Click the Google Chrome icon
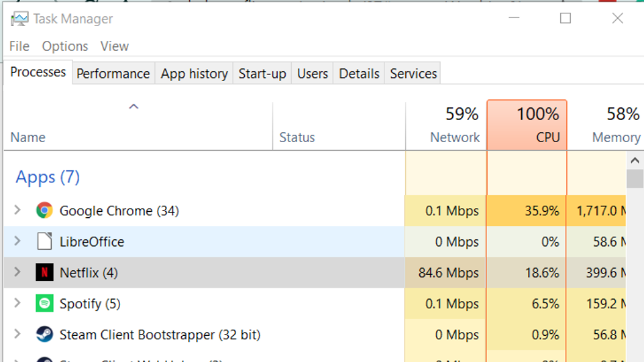 coord(44,210)
